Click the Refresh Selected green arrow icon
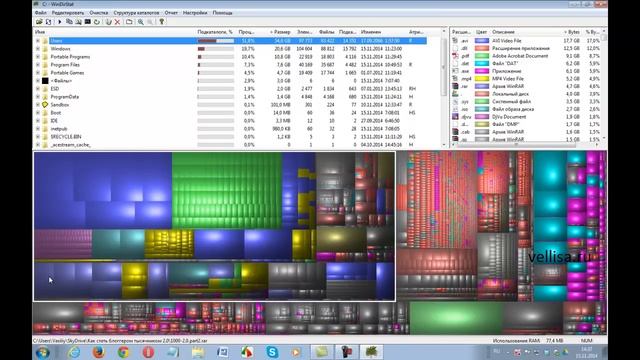The image size is (640, 360). pyautogui.click(x=97, y=22)
